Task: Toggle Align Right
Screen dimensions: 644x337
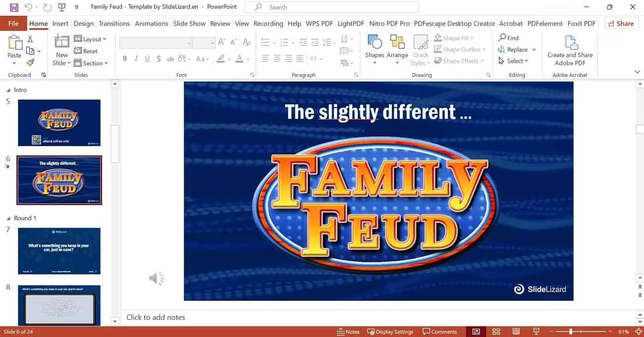Action: coord(288,58)
